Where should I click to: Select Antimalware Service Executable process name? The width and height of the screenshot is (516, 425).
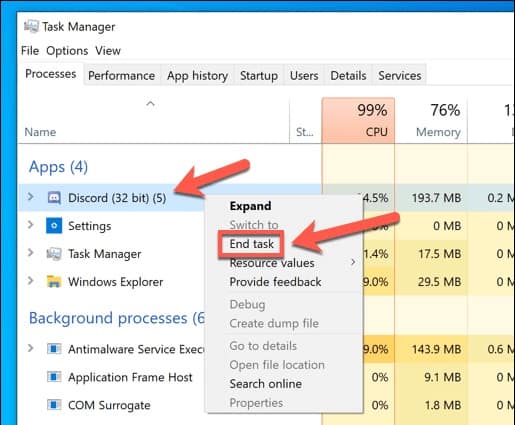(136, 349)
